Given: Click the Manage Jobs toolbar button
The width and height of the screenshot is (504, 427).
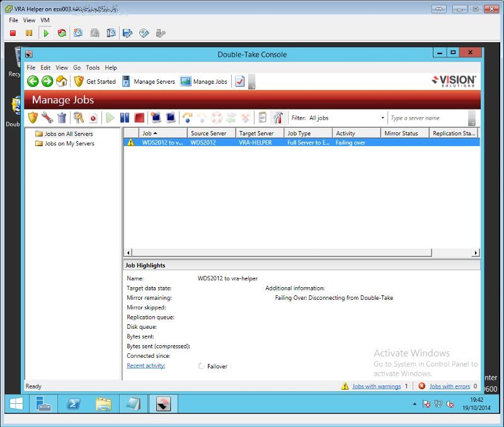Looking at the screenshot, I should [x=203, y=82].
